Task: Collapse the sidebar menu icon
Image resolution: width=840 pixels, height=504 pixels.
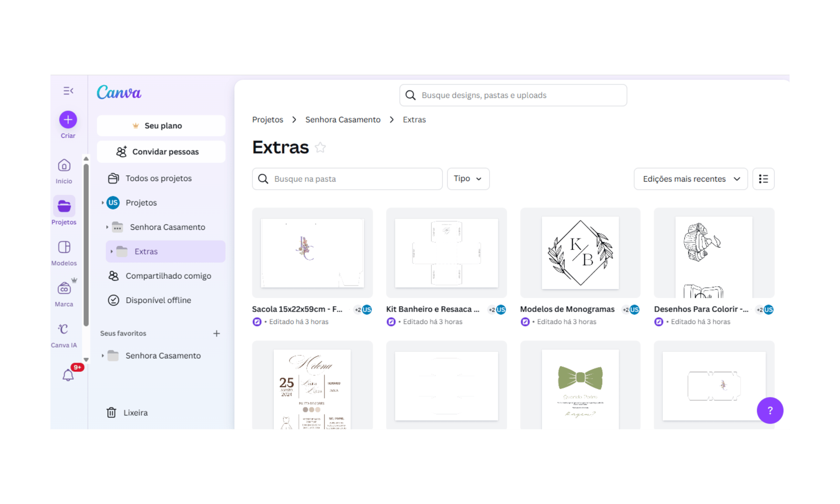Action: pyautogui.click(x=68, y=91)
